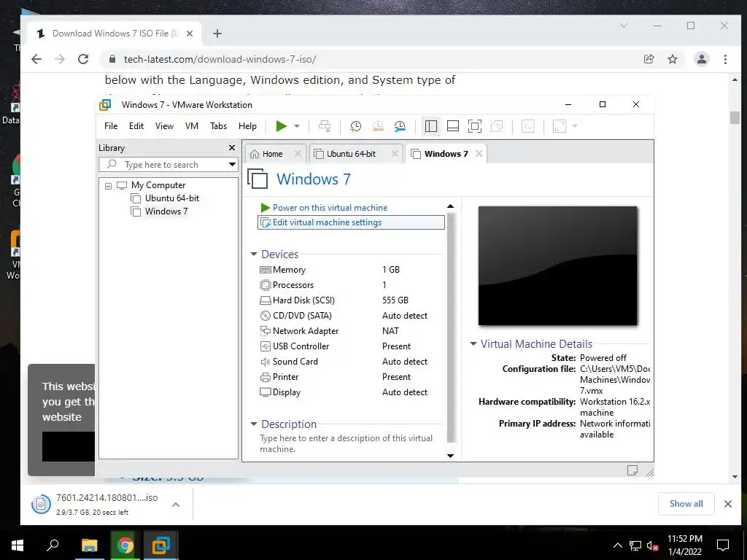Image resolution: width=747 pixels, height=560 pixels.
Task: Collapse the Description section
Action: pyautogui.click(x=254, y=424)
